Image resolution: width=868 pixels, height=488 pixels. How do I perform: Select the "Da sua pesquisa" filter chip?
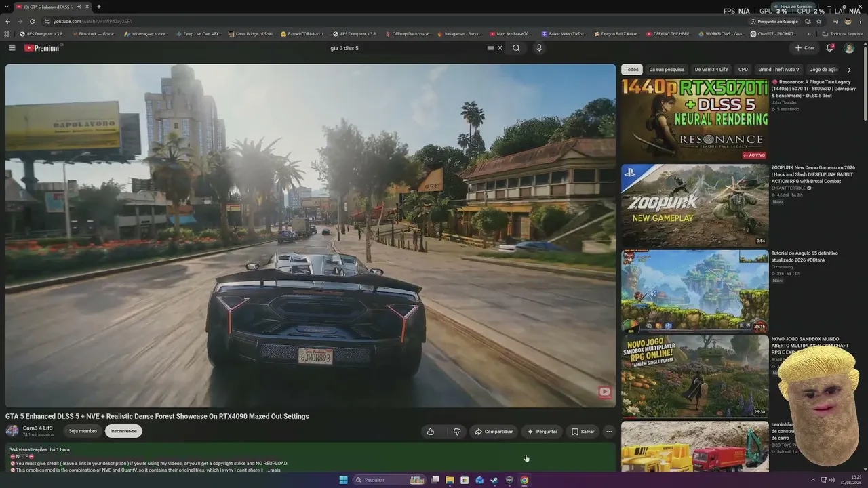point(667,70)
